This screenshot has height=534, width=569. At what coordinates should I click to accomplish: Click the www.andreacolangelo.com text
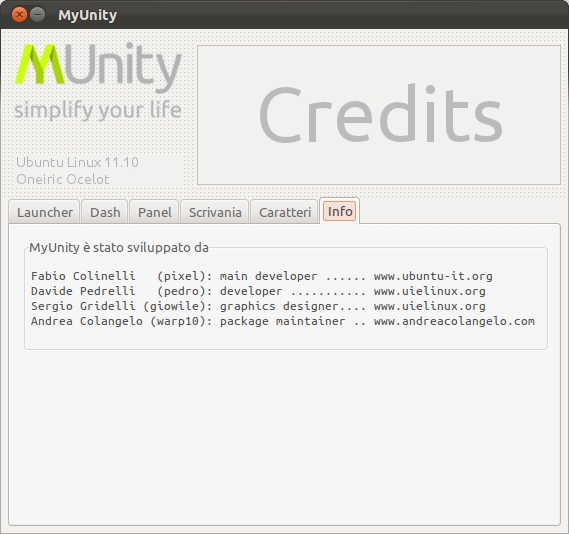(x=454, y=321)
